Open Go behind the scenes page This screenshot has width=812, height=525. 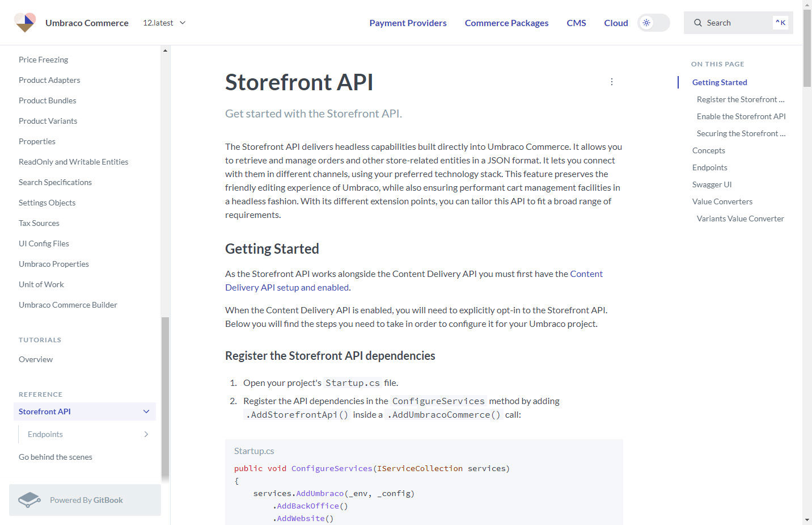pyautogui.click(x=56, y=457)
